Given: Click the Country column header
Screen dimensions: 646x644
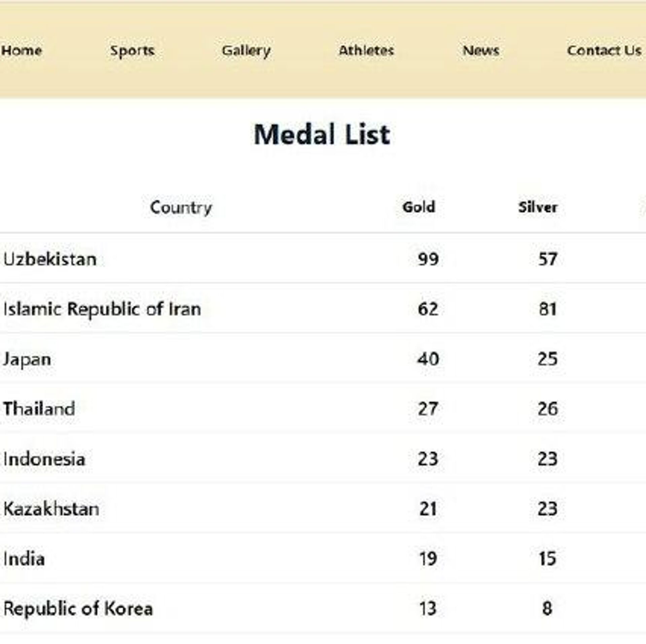Looking at the screenshot, I should tap(181, 207).
